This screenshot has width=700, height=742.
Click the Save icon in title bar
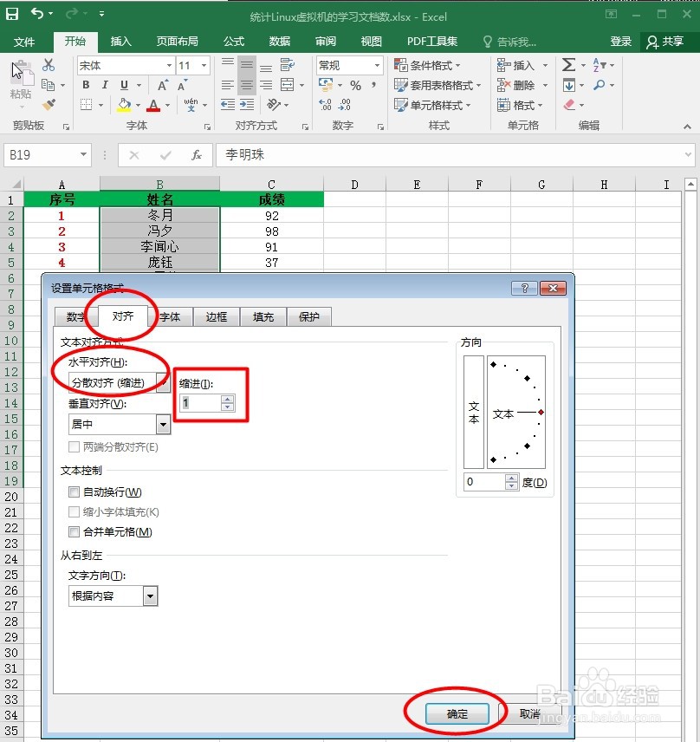click(x=12, y=14)
